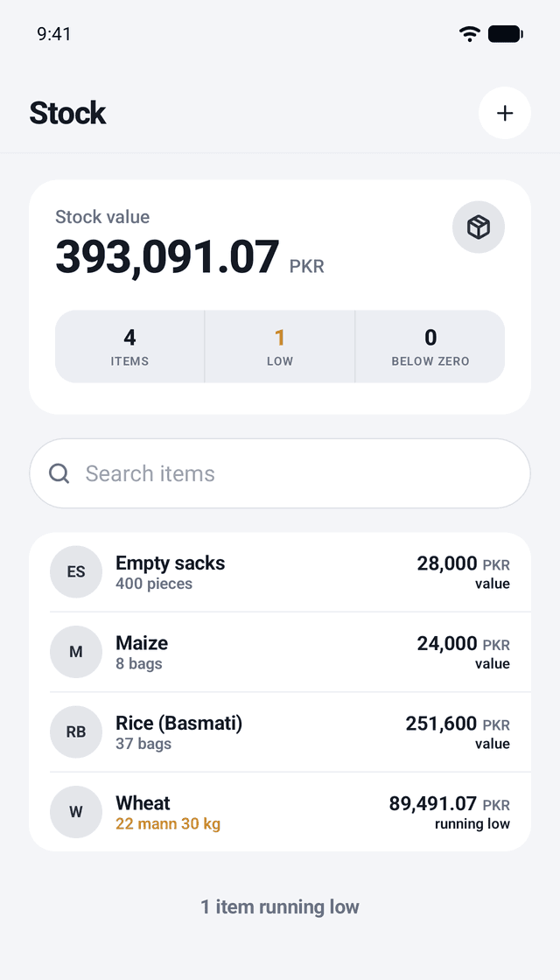Tap the Wi-Fi status icon

pos(469,34)
